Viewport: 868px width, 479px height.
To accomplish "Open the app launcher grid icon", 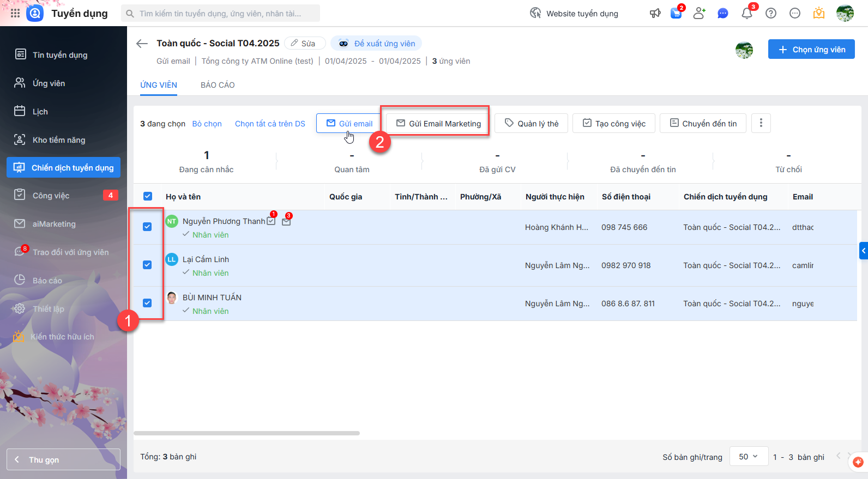I will [x=15, y=13].
